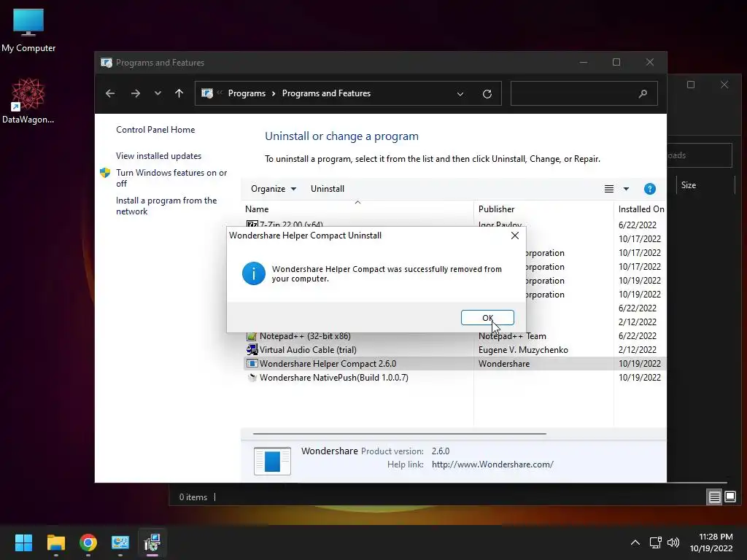
Task: Switch background window to large icons view
Action: pos(729,497)
